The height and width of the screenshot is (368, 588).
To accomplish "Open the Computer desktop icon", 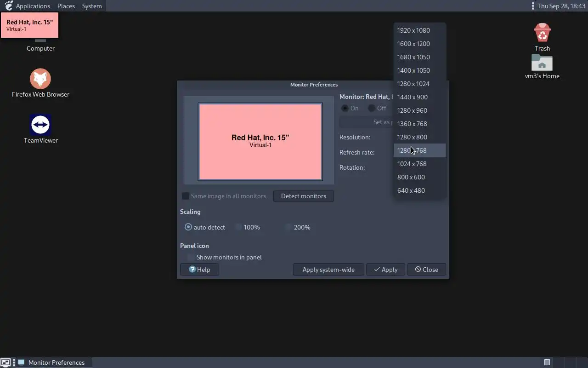I will point(40,45).
